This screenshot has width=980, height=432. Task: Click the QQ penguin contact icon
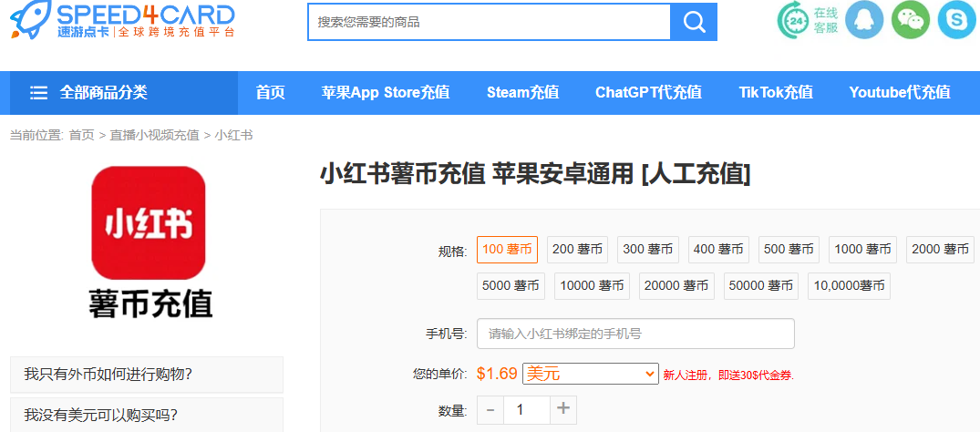[x=864, y=20]
